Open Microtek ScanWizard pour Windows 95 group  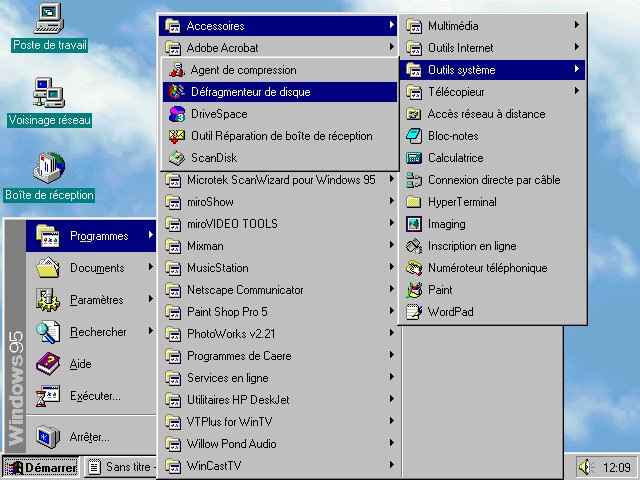pos(278,180)
